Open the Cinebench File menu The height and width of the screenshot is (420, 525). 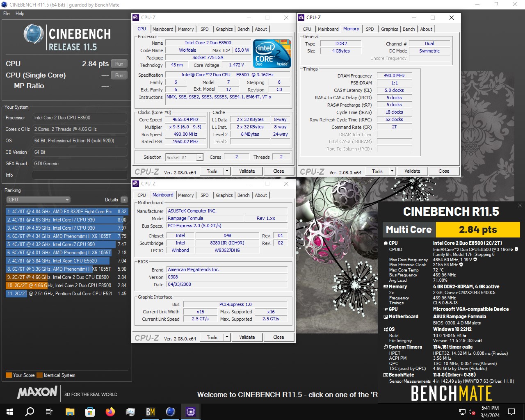pyautogui.click(x=7, y=14)
